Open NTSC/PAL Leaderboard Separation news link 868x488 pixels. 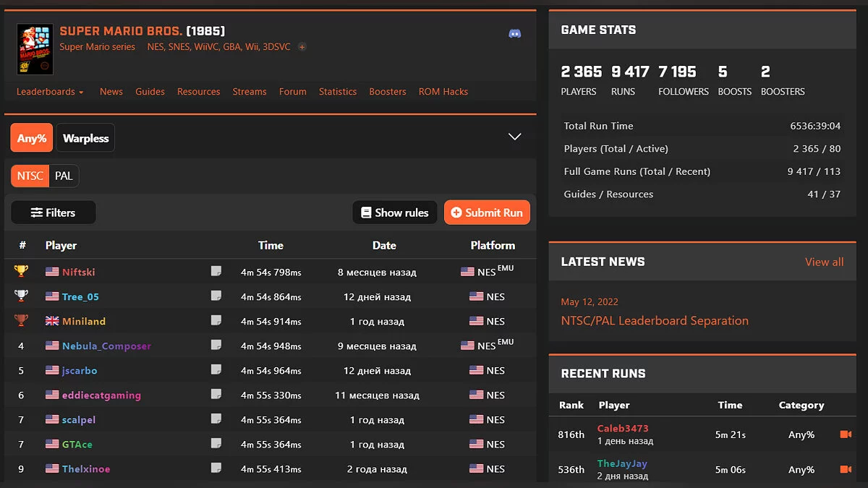pos(655,320)
